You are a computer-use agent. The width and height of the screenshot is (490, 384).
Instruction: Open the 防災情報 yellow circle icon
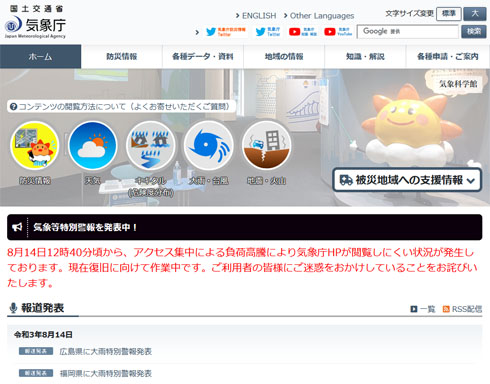[35, 146]
